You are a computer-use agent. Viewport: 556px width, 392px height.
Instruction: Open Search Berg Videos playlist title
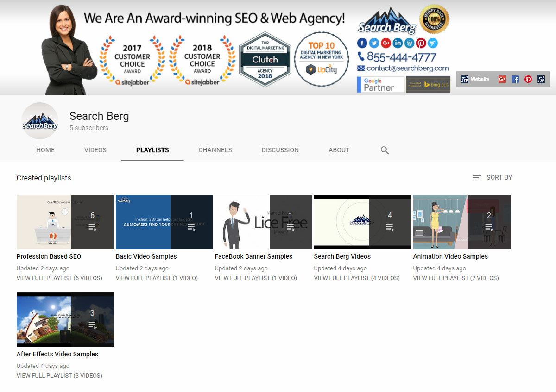(x=342, y=256)
